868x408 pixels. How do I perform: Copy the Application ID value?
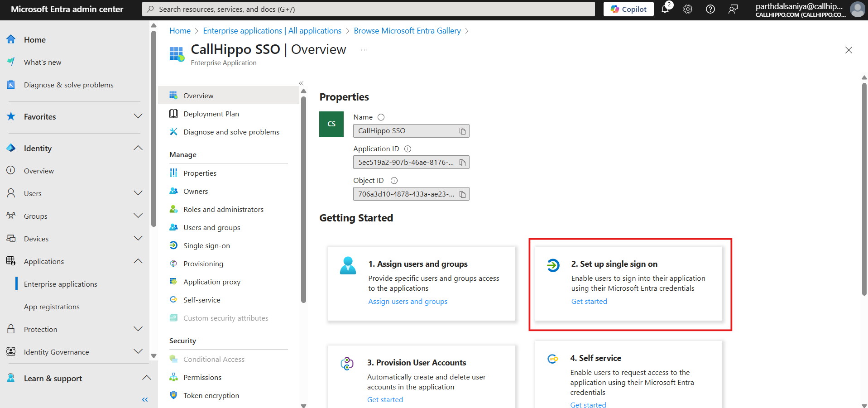point(462,163)
